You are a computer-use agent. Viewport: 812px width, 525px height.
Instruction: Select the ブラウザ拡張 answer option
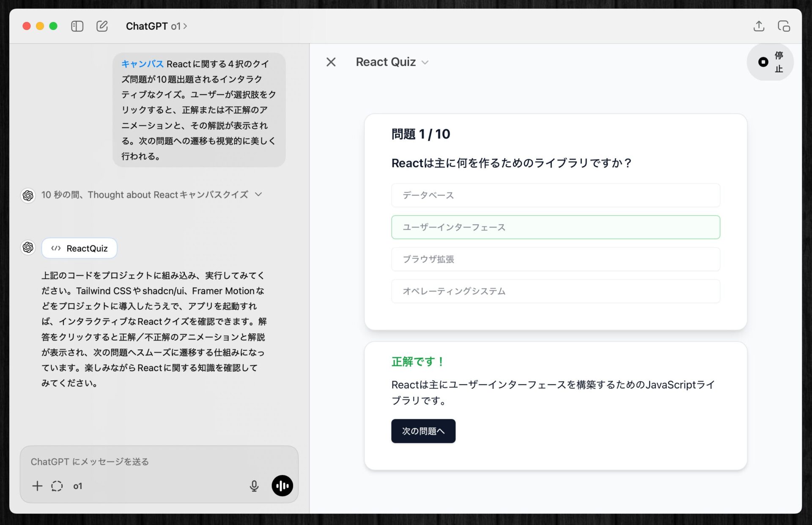[555, 259]
